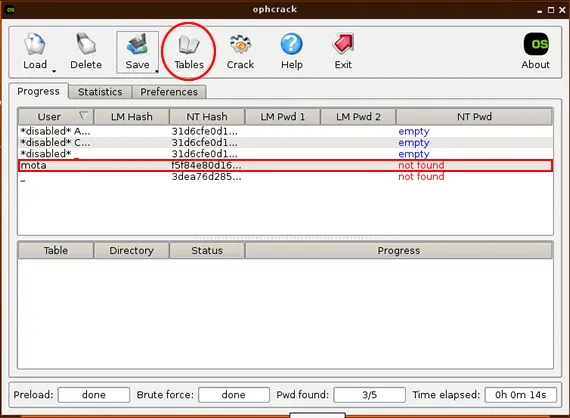This screenshot has width=570, height=418.
Task: Click the Directory column header
Action: click(132, 250)
